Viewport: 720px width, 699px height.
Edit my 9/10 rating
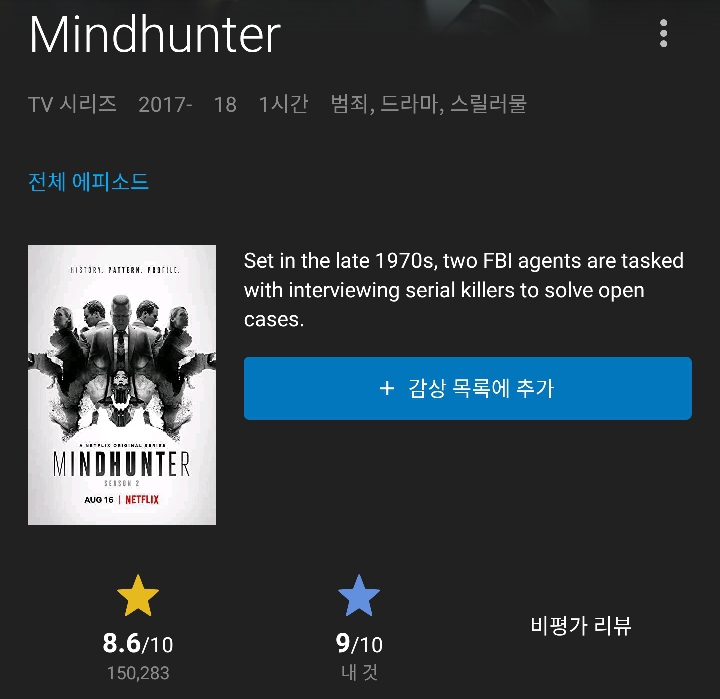[x=359, y=643]
